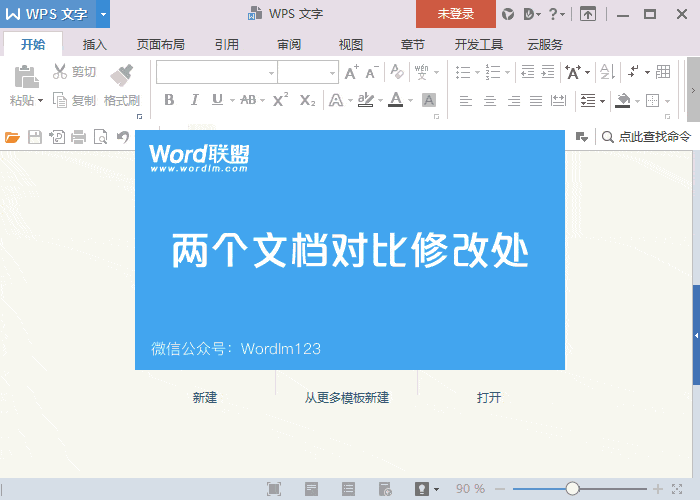
Task: Click the print preview icon
Action: 100,137
